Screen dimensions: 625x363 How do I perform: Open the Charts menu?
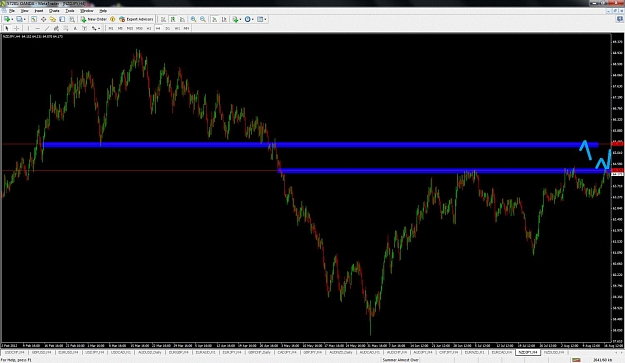point(54,11)
